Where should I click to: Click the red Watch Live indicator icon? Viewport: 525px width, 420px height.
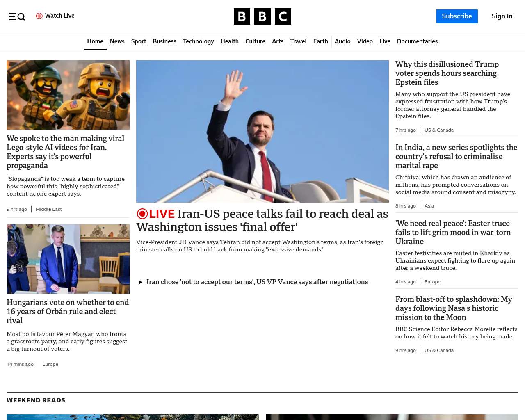39,16
